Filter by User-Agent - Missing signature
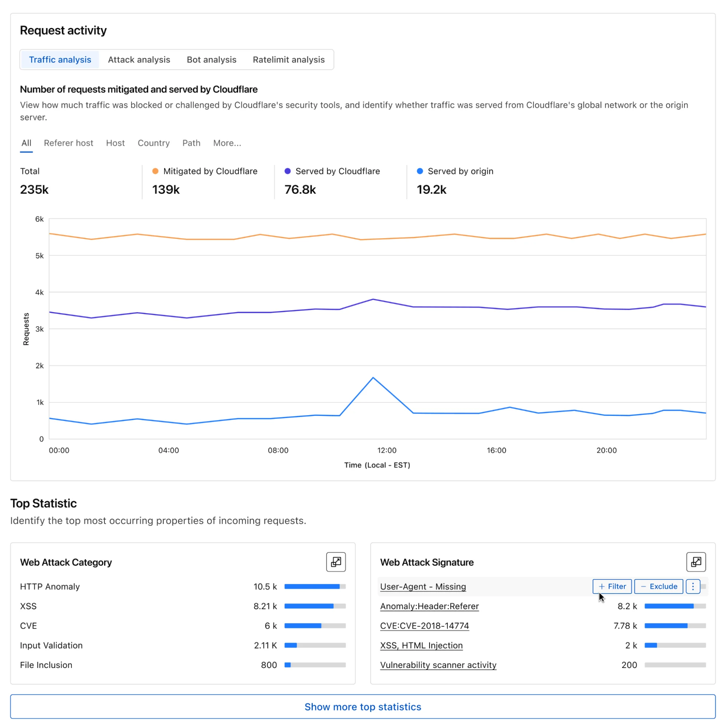The width and height of the screenshot is (727, 728). [612, 586]
